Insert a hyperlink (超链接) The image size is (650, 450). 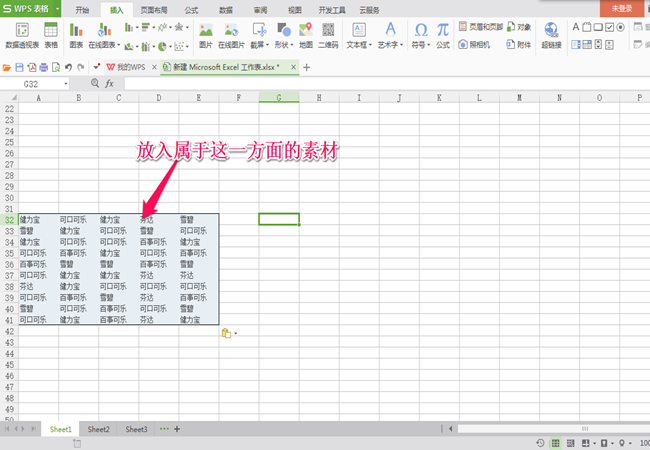[551, 36]
